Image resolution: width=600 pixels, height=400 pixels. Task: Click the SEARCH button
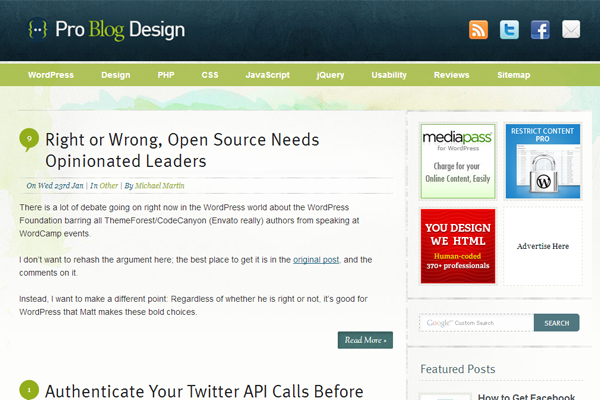(x=556, y=323)
